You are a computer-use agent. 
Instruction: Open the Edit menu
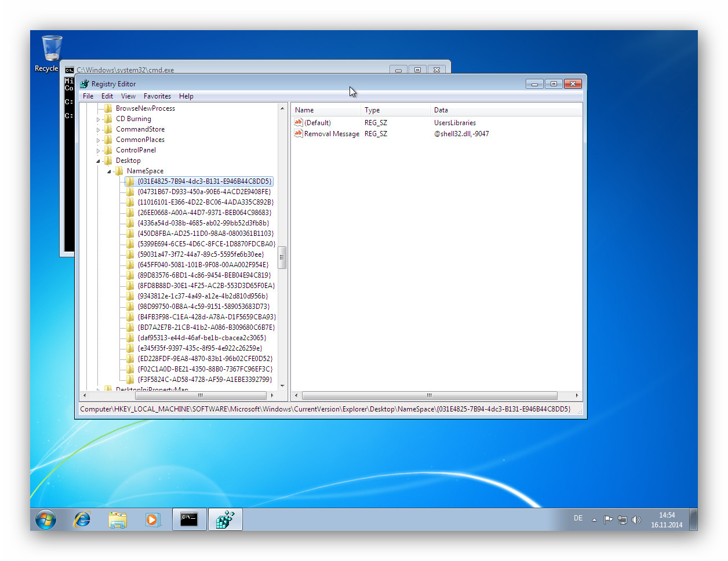point(107,96)
